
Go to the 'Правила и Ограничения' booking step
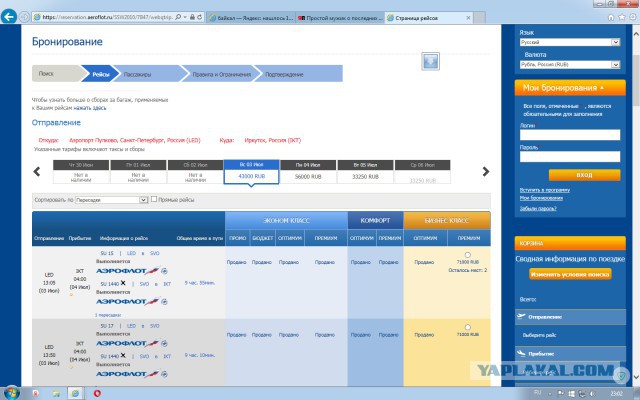pos(221,74)
